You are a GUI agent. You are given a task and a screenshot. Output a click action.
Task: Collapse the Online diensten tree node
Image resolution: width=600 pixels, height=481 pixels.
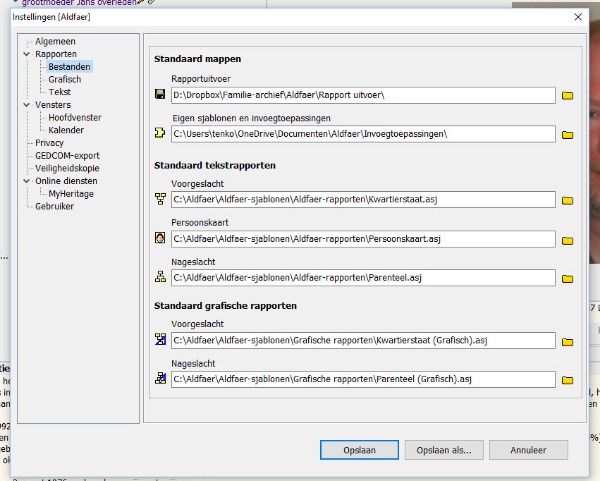[27, 181]
